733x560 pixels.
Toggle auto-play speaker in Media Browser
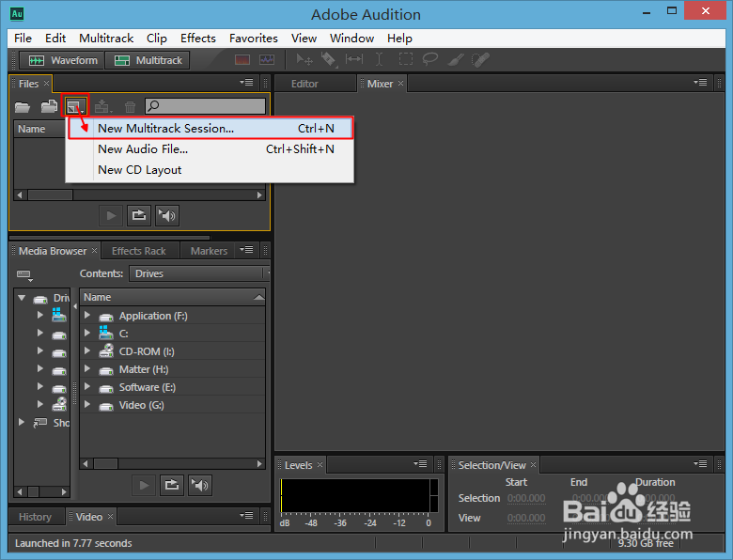click(200, 485)
